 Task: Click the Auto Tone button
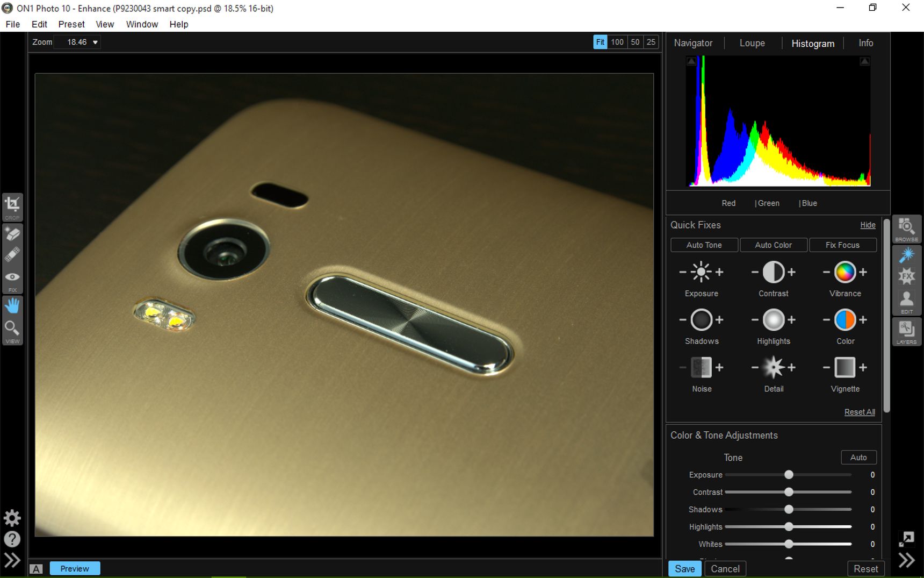point(704,245)
